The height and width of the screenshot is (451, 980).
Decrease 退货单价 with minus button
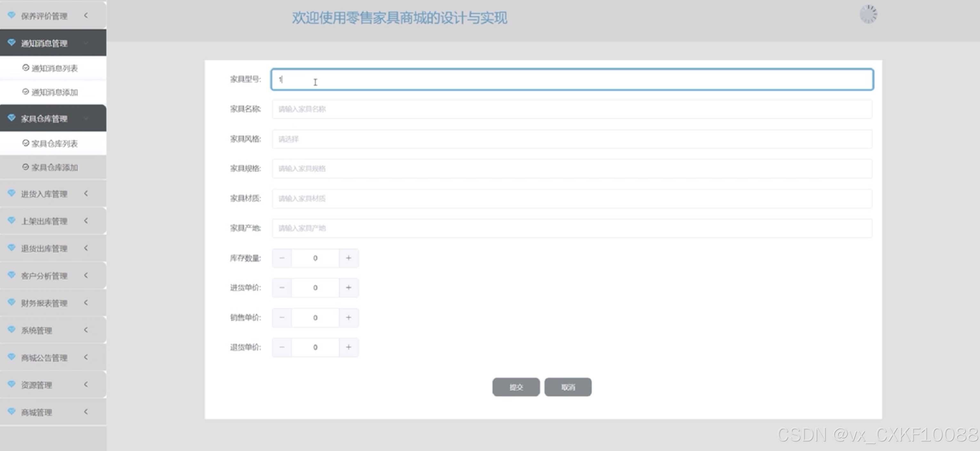(x=282, y=347)
